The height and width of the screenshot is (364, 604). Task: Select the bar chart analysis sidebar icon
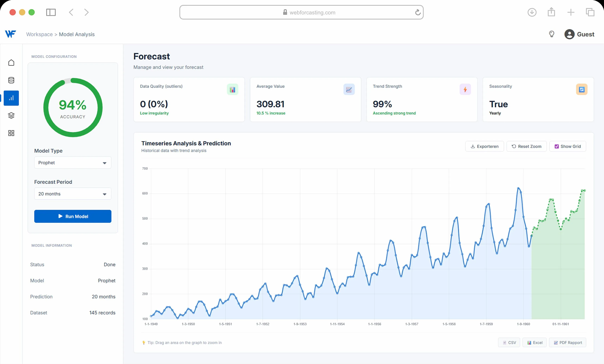11,98
